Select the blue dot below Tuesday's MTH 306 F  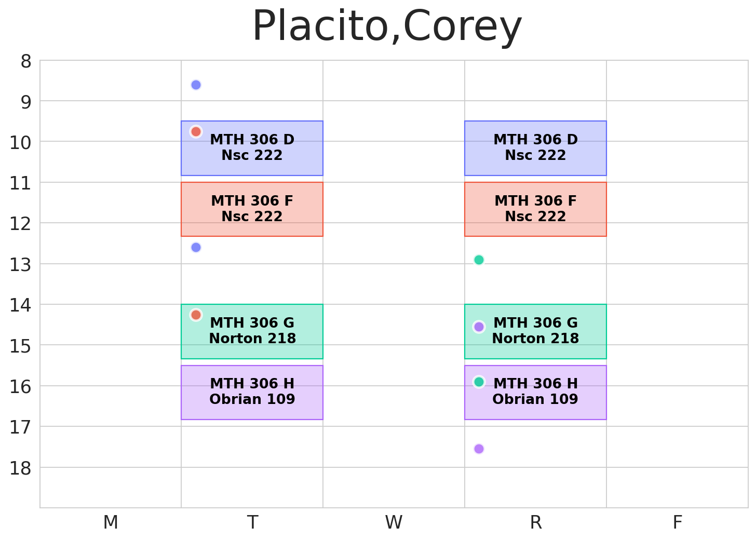pos(196,247)
